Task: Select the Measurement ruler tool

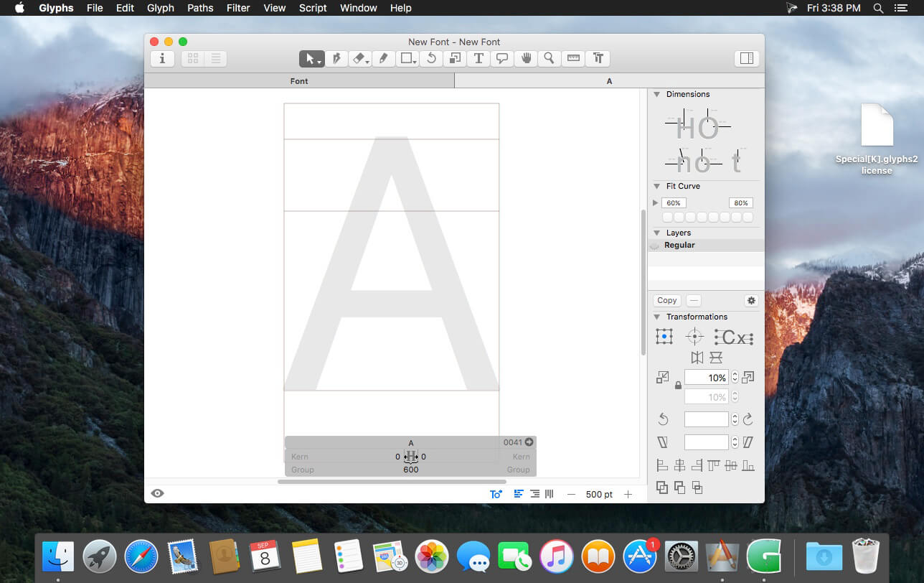Action: pos(573,59)
